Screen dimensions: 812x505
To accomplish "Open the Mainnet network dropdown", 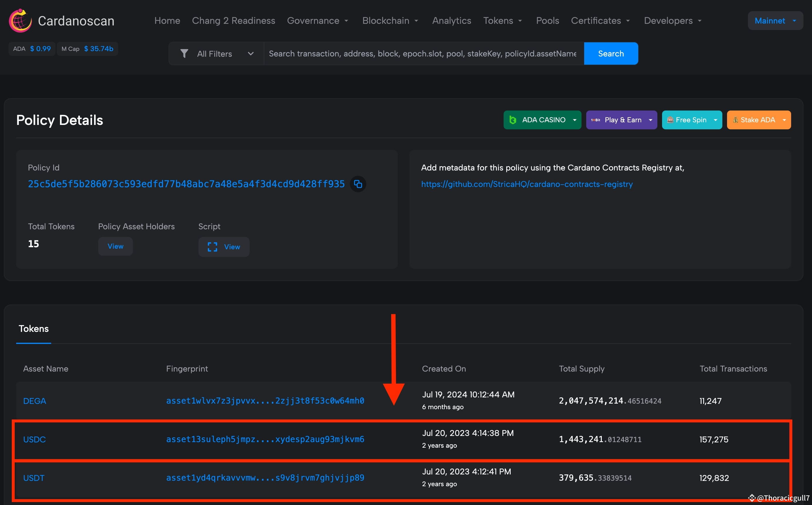I will click(775, 20).
